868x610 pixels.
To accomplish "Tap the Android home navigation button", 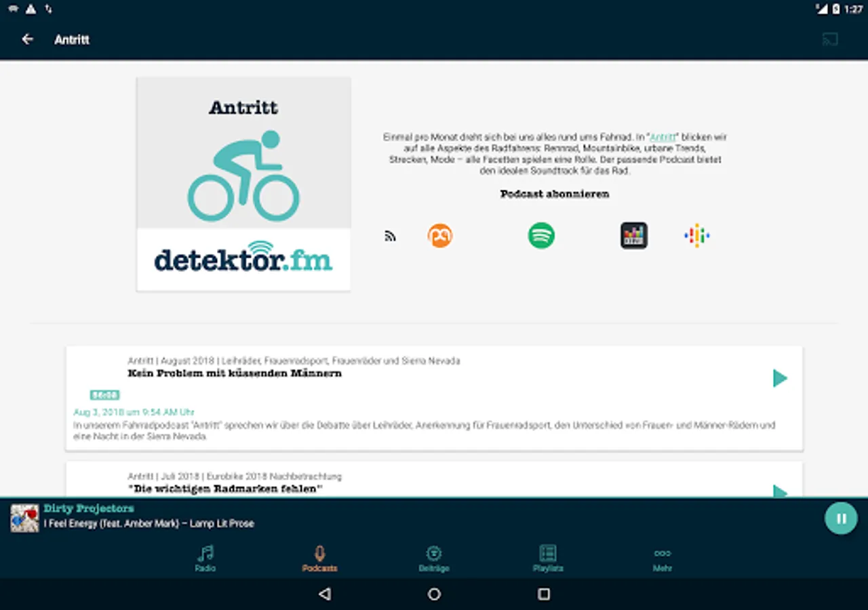I will (434, 594).
